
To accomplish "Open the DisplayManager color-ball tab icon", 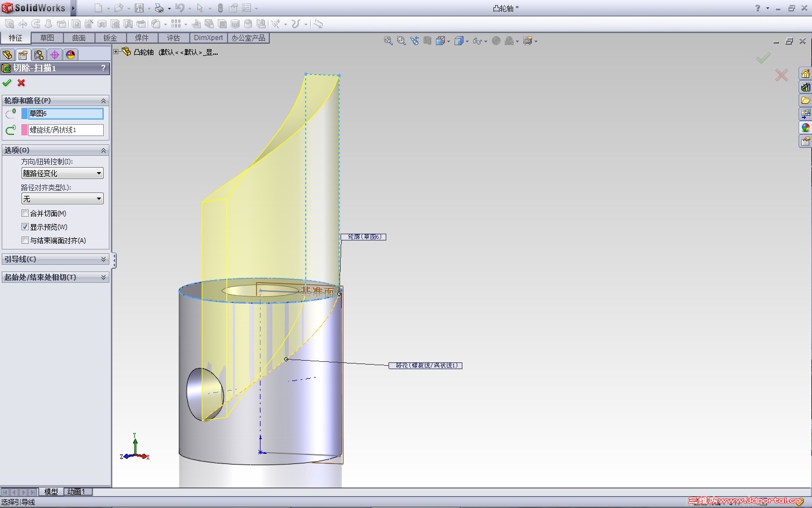I will [70, 55].
